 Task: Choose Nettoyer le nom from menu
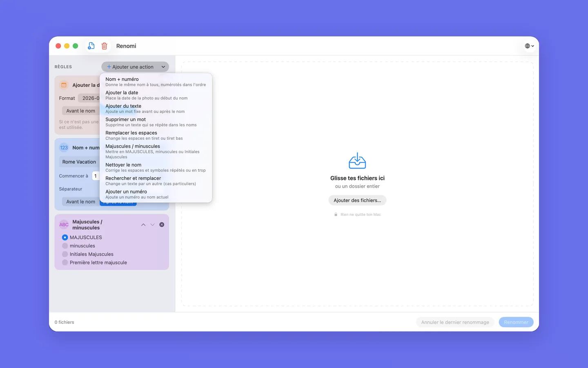(x=156, y=167)
